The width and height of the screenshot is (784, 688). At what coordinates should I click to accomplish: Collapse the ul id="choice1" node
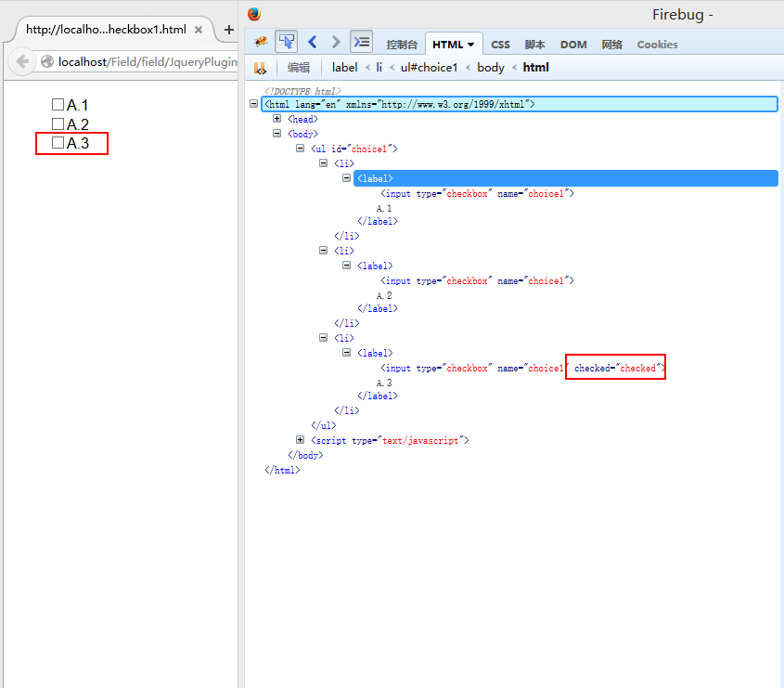tap(300, 149)
